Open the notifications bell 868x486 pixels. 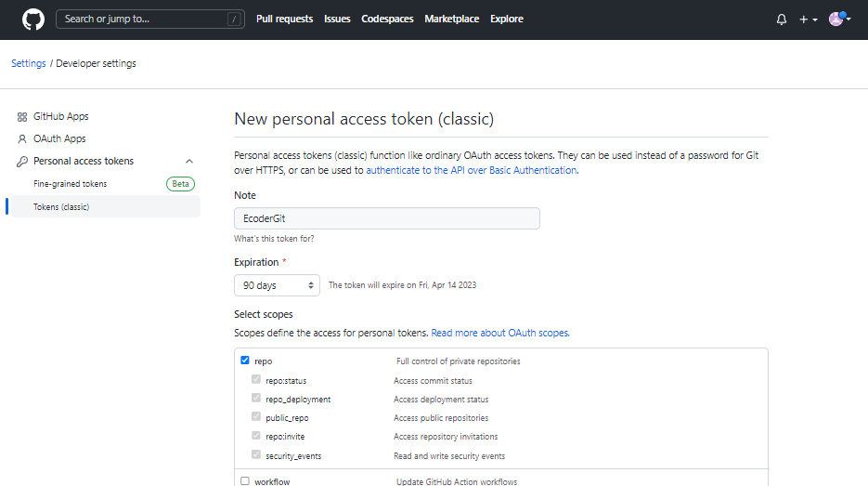coord(782,20)
